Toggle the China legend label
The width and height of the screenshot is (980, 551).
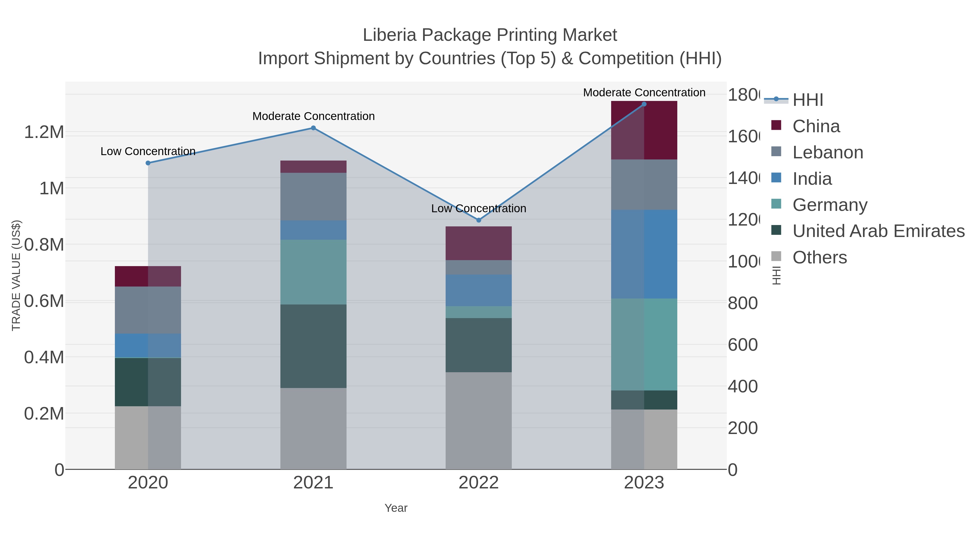[x=816, y=126]
